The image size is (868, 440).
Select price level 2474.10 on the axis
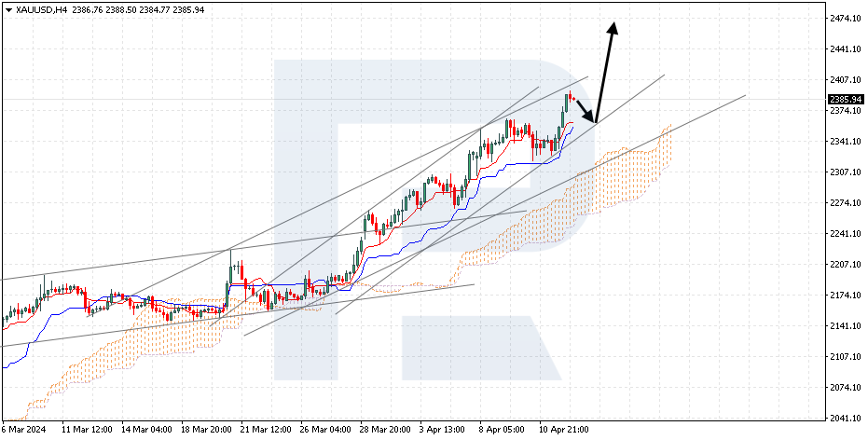pyautogui.click(x=846, y=19)
